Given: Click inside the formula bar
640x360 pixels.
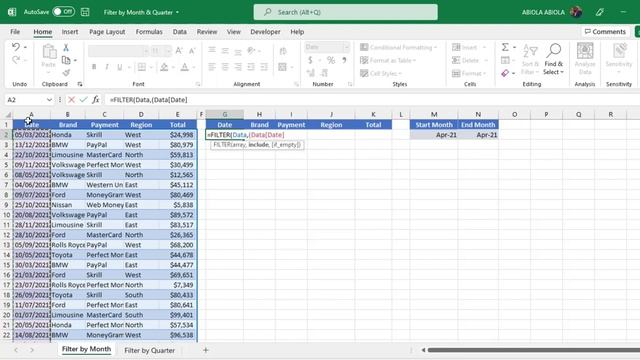Looking at the screenshot, I should (371, 100).
